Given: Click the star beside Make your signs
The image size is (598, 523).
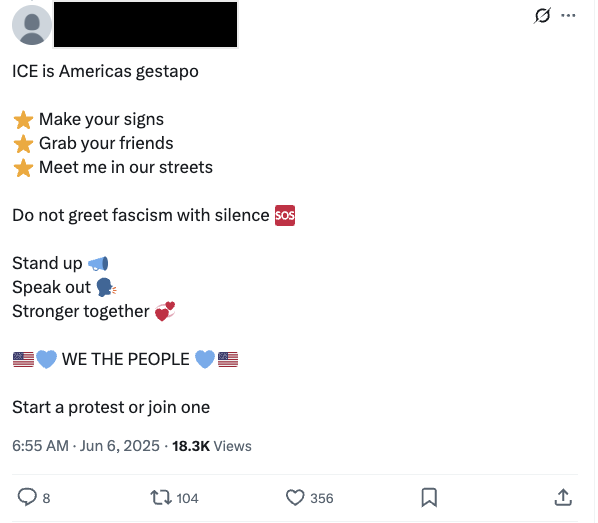Looking at the screenshot, I should pos(23,120).
